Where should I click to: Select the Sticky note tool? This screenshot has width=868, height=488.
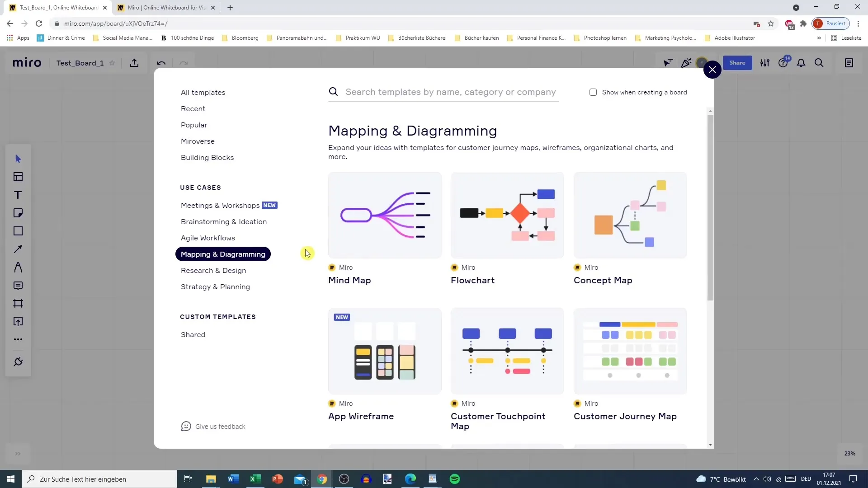tap(18, 213)
